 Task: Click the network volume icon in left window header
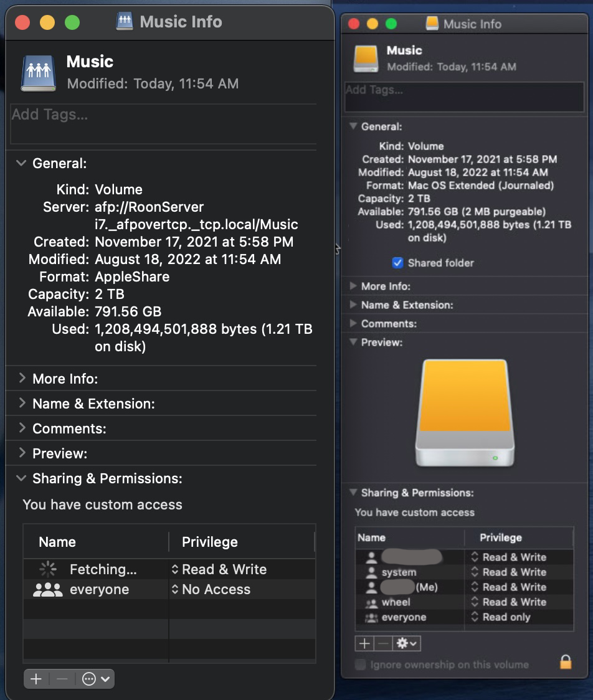pos(39,73)
